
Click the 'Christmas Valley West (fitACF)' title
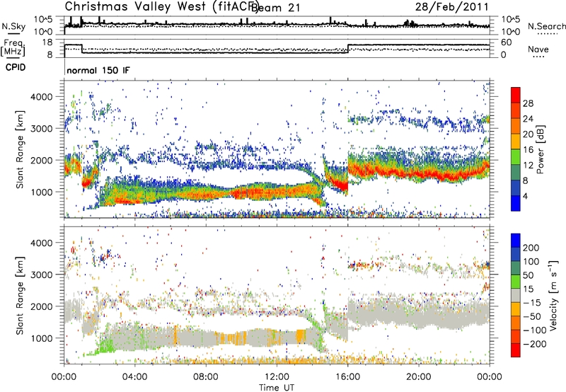[x=161, y=7]
